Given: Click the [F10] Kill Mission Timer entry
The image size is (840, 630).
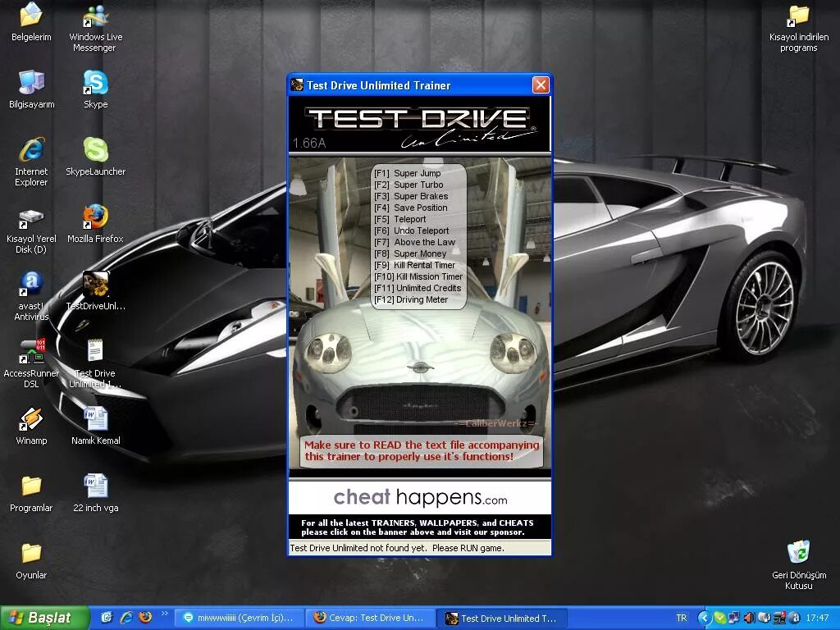Looking at the screenshot, I should [x=418, y=276].
